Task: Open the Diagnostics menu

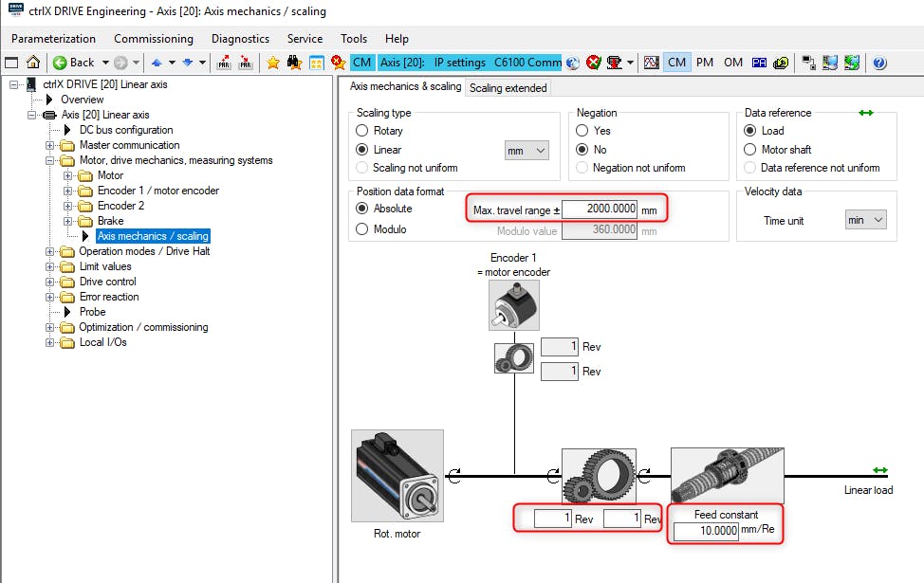Action: pos(240,39)
